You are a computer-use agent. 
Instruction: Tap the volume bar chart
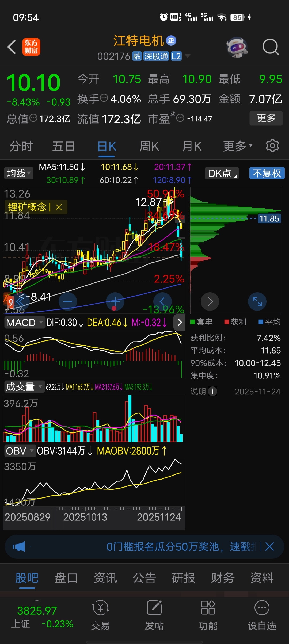94,418
